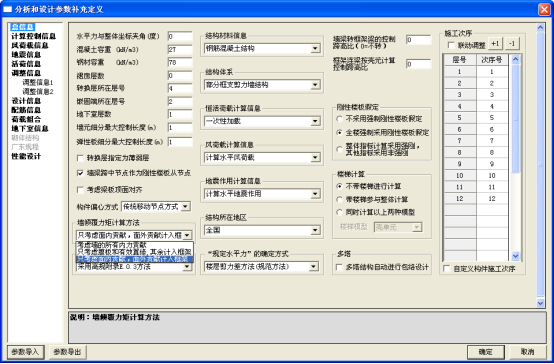
Task: Open 风荷载计算信息 dropdown
Action: (262, 158)
